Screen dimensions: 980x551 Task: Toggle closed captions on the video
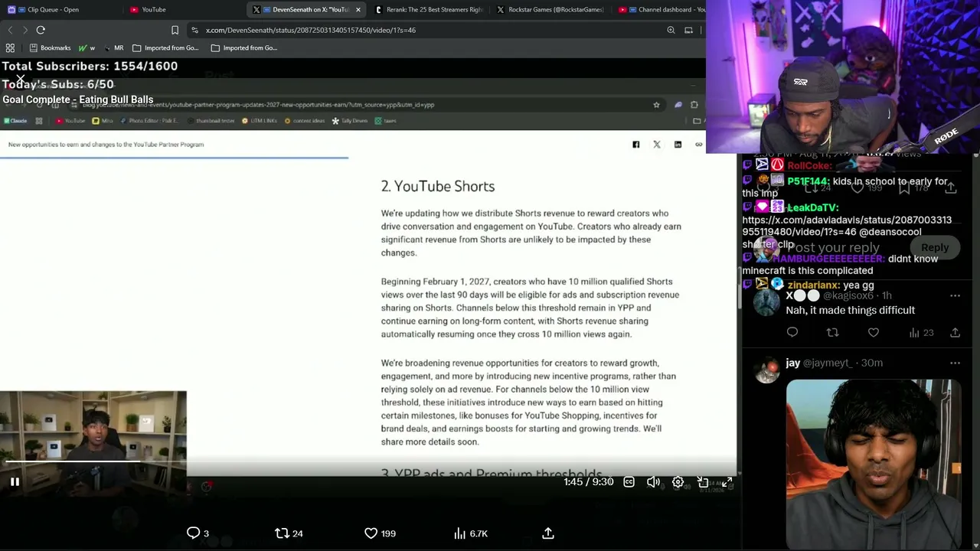tap(629, 482)
